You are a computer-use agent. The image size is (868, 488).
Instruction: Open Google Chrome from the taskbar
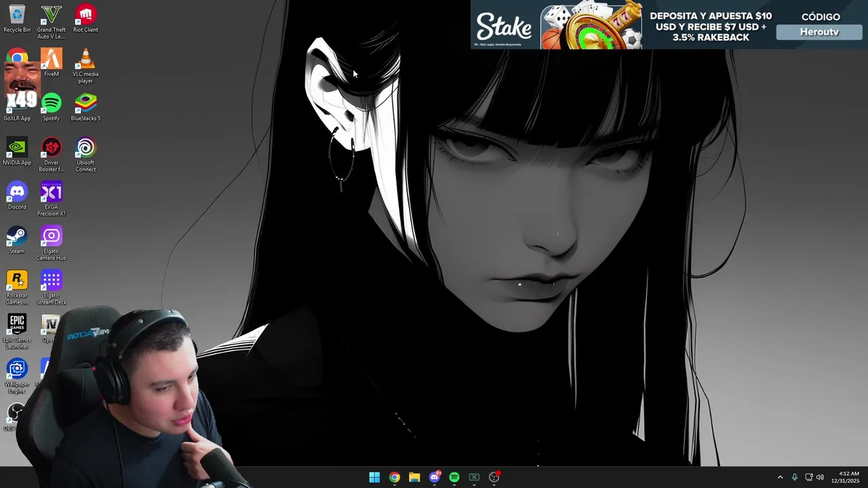[x=395, y=477]
